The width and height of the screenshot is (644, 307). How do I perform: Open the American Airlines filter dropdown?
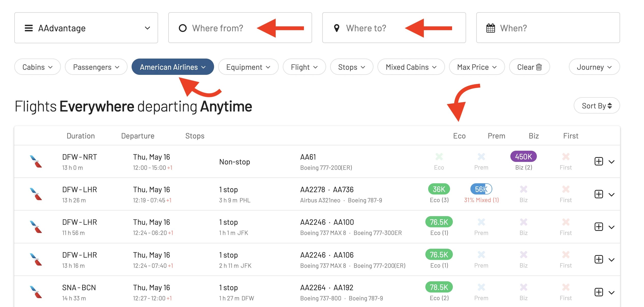[173, 67]
